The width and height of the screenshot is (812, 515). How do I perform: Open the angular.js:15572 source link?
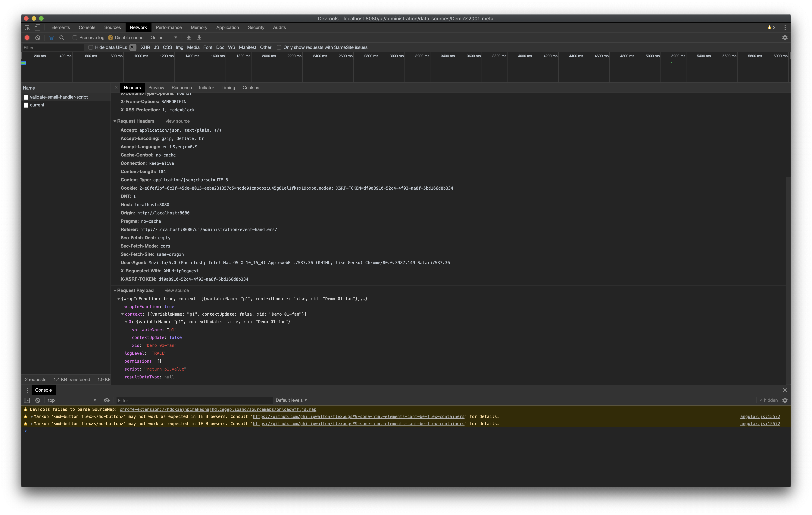760,416
